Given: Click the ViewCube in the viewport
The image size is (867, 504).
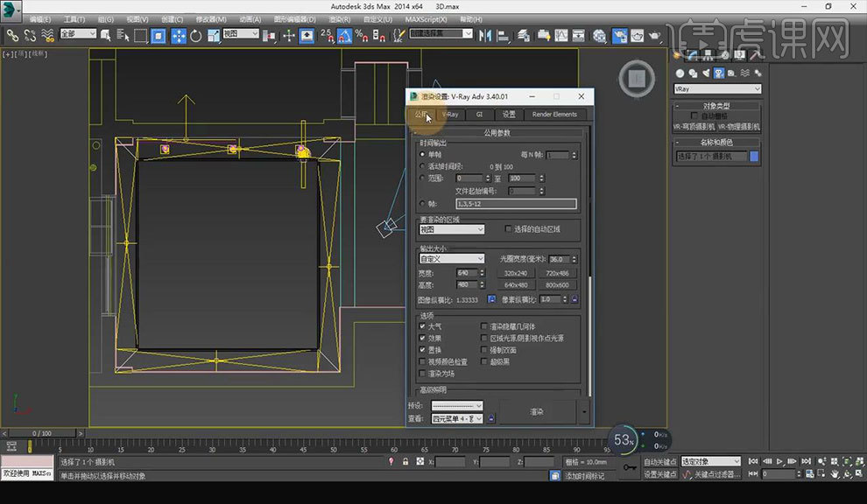Looking at the screenshot, I should point(637,79).
